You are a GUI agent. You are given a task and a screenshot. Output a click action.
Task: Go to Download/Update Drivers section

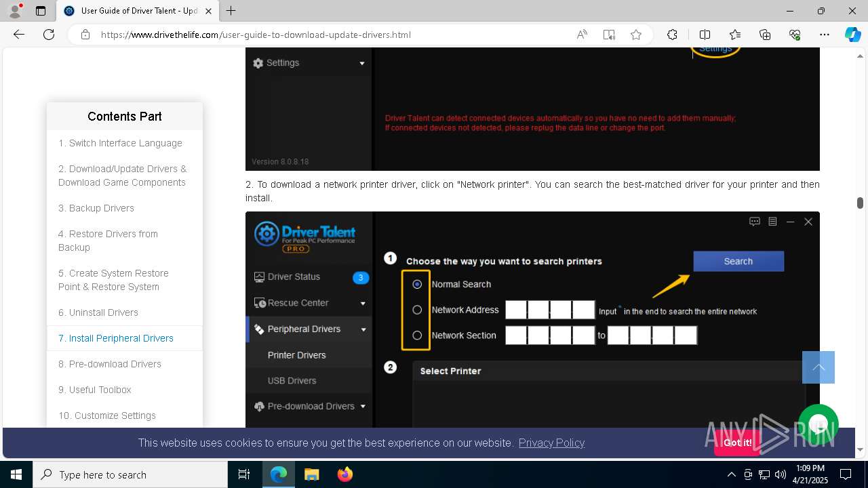click(x=122, y=176)
